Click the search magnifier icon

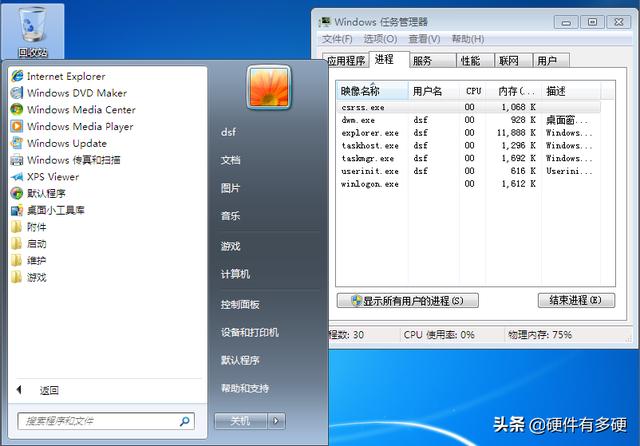184,421
